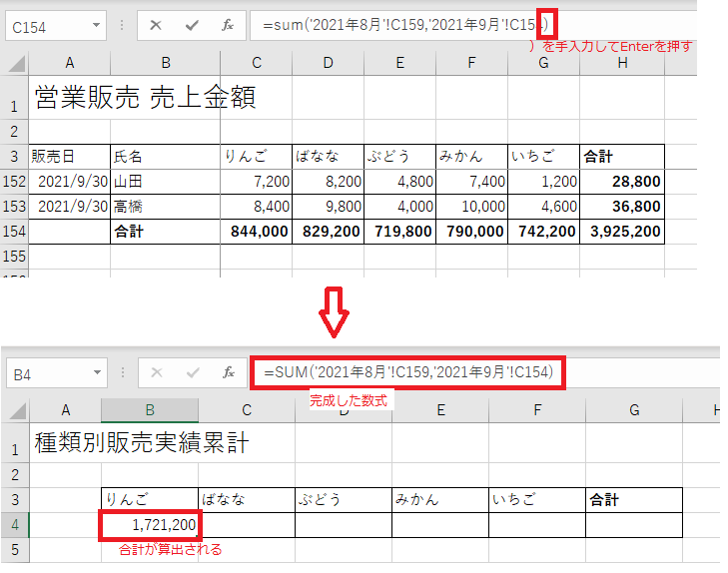Select the 高橋 name cell in row 153
This screenshot has width=728, height=573.
coord(165,207)
